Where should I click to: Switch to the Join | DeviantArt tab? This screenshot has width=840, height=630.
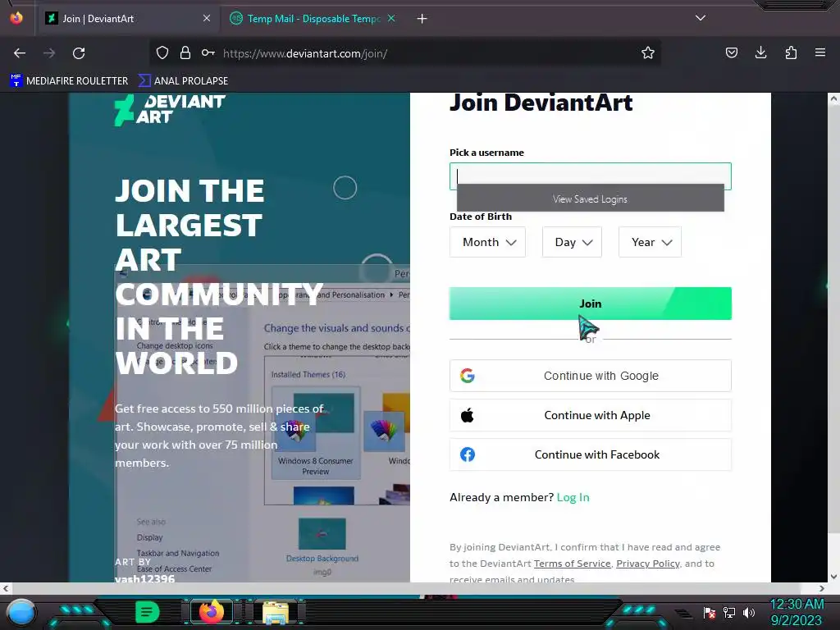point(128,19)
